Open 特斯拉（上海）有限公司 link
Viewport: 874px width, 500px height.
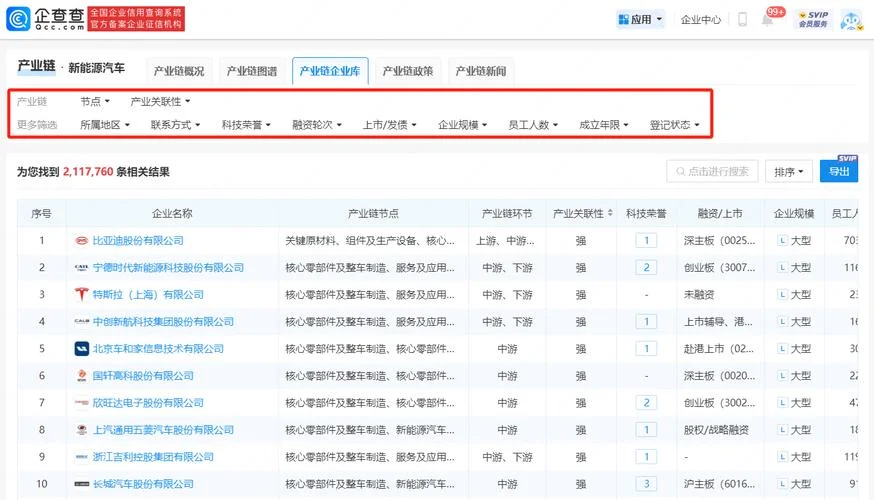148,294
